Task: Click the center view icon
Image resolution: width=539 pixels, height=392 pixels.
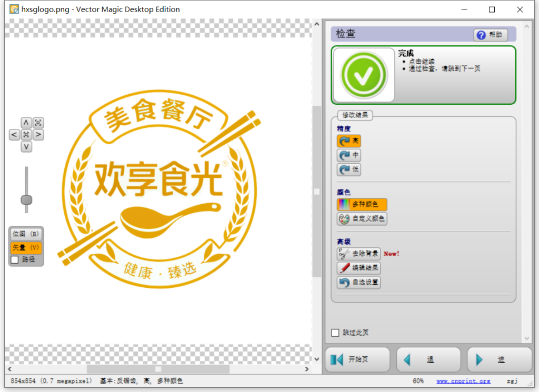Action: [x=26, y=135]
